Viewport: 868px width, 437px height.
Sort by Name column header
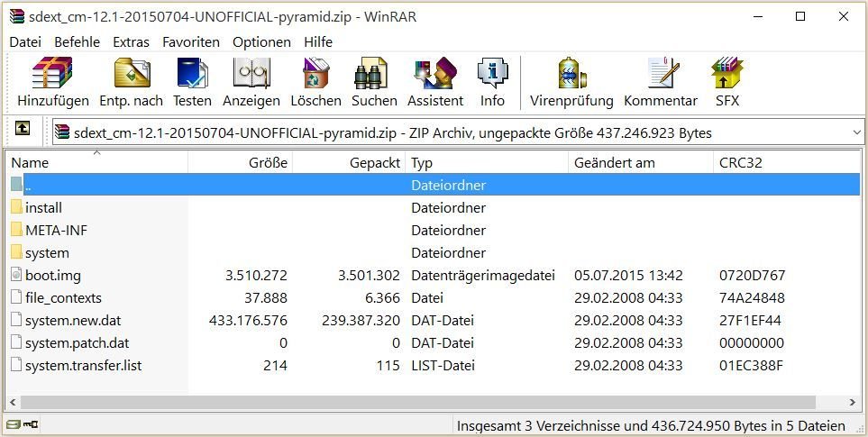pyautogui.click(x=97, y=162)
